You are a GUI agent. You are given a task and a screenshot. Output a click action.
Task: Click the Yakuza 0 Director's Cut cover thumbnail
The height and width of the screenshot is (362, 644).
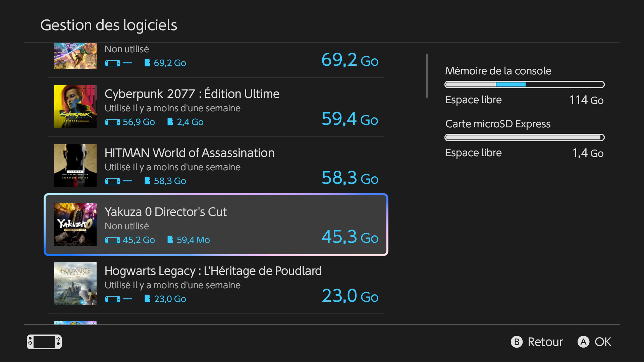(75, 225)
